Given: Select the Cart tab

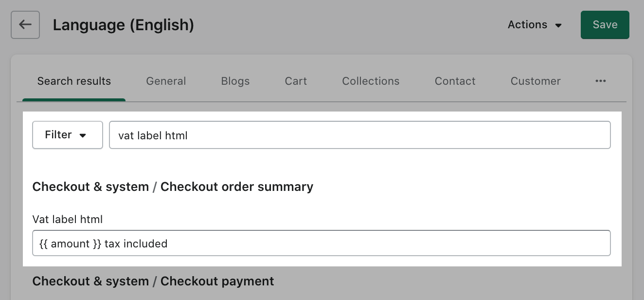Looking at the screenshot, I should point(295,81).
